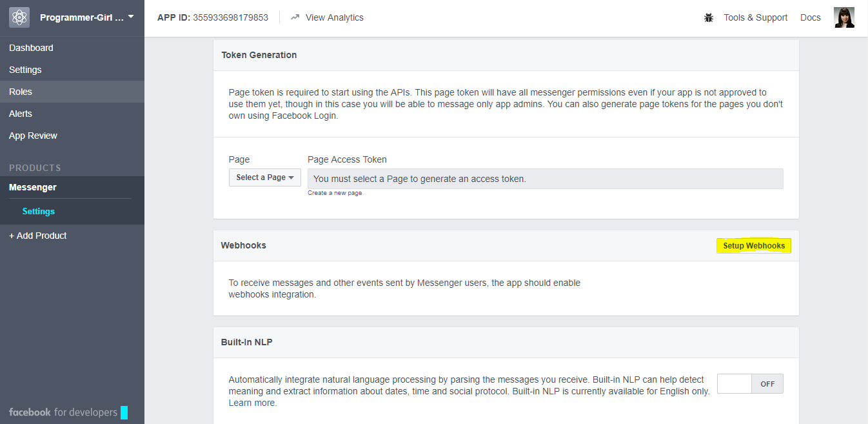The image size is (868, 424).
Task: Go to Roles in the sidebar
Action: (21, 92)
